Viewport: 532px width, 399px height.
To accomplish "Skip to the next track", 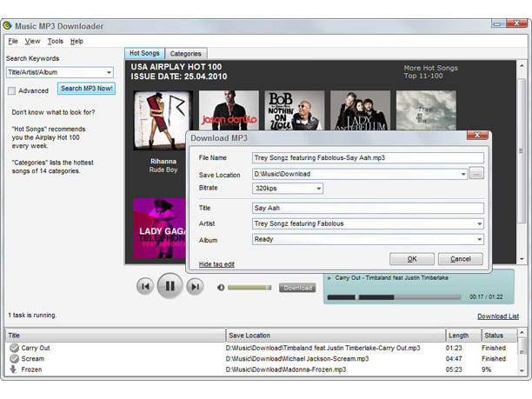I will pos(195,287).
